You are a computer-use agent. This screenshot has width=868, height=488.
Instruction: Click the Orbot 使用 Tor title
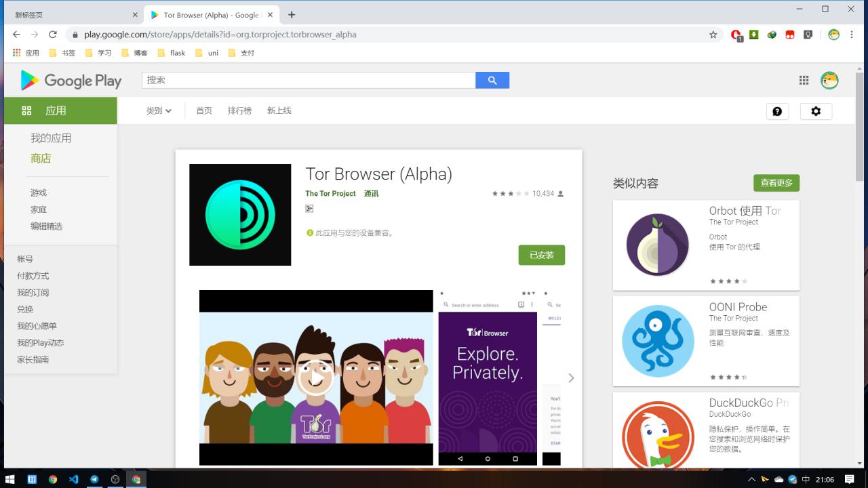click(x=745, y=211)
